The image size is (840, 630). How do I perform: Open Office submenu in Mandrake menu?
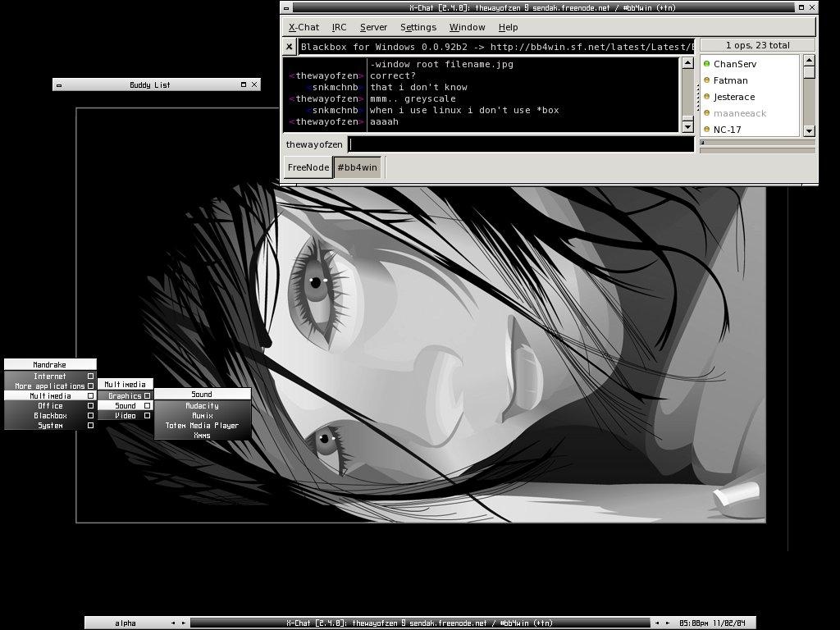pos(50,405)
